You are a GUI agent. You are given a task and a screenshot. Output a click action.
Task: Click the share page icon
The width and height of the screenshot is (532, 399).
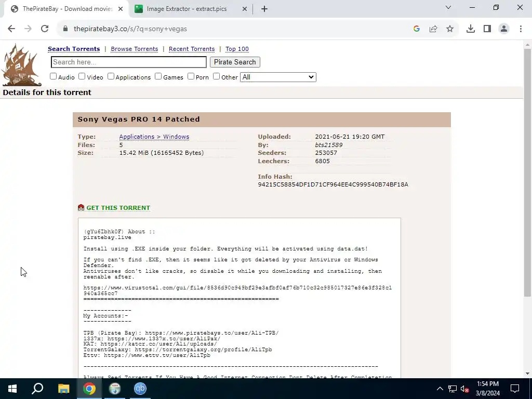coord(433,29)
